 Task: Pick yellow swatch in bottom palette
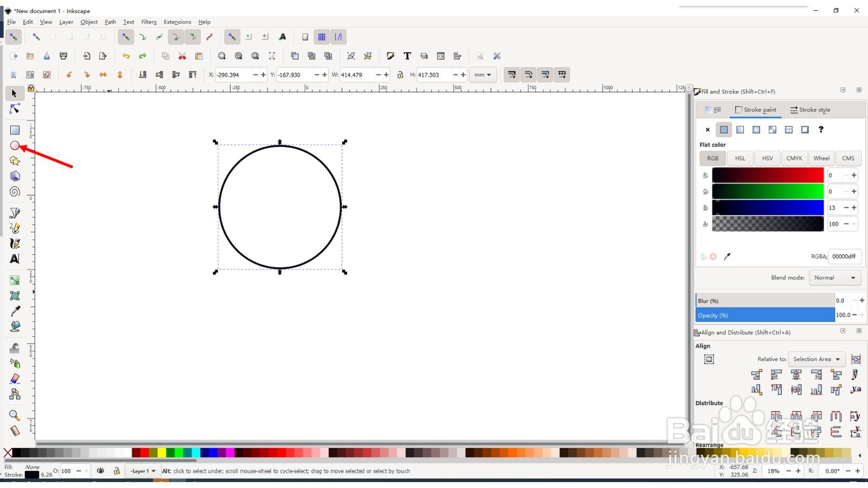(x=162, y=453)
